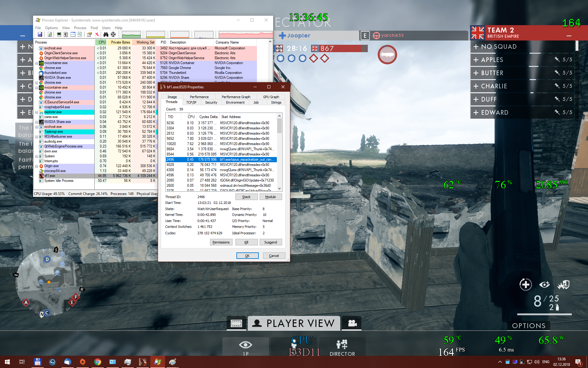Viewport: 588px width, 368px height.
Task: Click the Stack button
Action: tap(246, 197)
